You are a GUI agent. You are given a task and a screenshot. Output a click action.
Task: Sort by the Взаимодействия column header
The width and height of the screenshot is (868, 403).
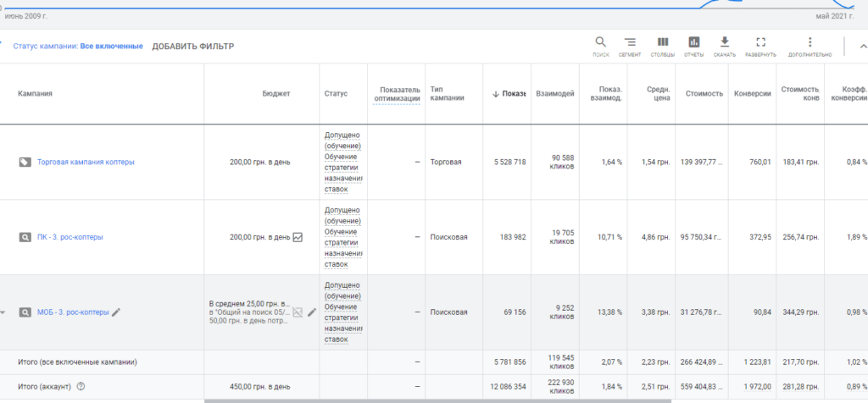[554, 93]
